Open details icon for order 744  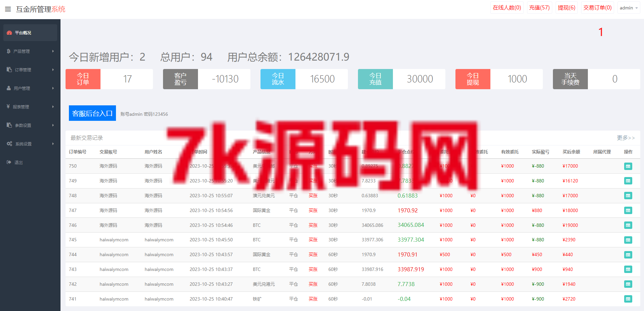[x=628, y=255]
